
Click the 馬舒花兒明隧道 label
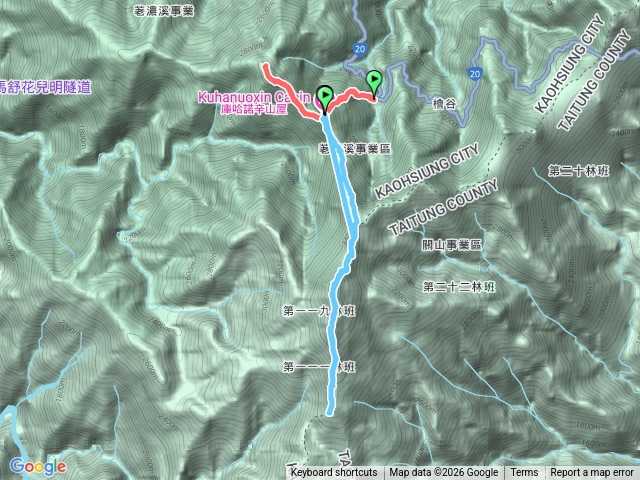tap(45, 87)
